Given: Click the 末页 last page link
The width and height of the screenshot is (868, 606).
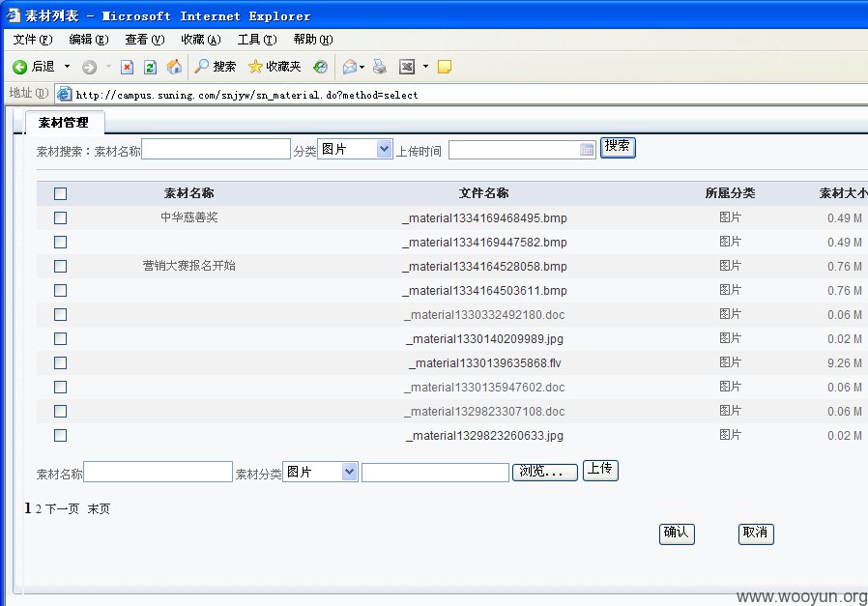Looking at the screenshot, I should click(x=99, y=508).
